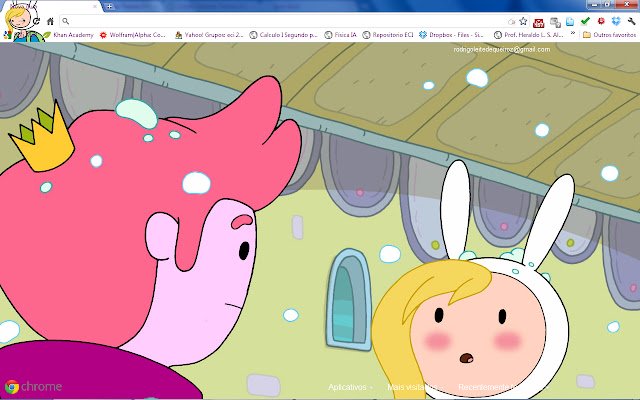Open the Chrome wrench settings menu
This screenshot has width=640, height=400.
(x=631, y=21)
